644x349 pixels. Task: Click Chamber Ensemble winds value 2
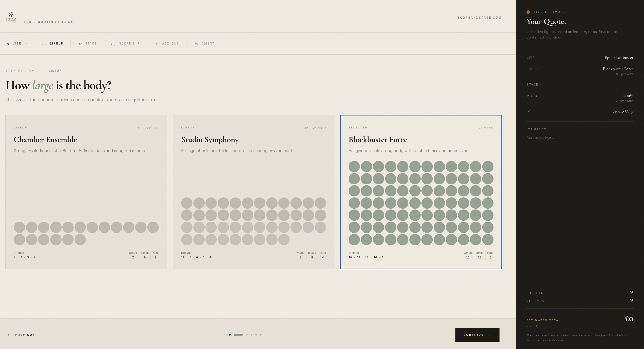pyautogui.click(x=133, y=257)
